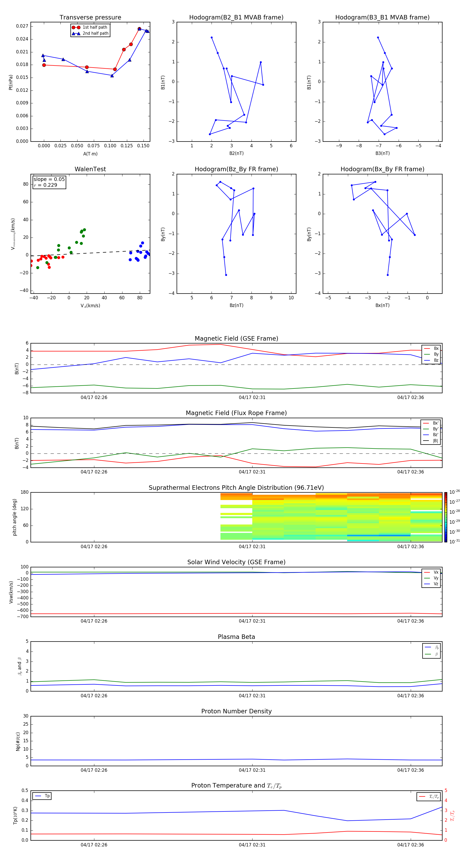Click the pitch angle colorbar scale
Viewport: 473px width, 868px height.
point(446,517)
